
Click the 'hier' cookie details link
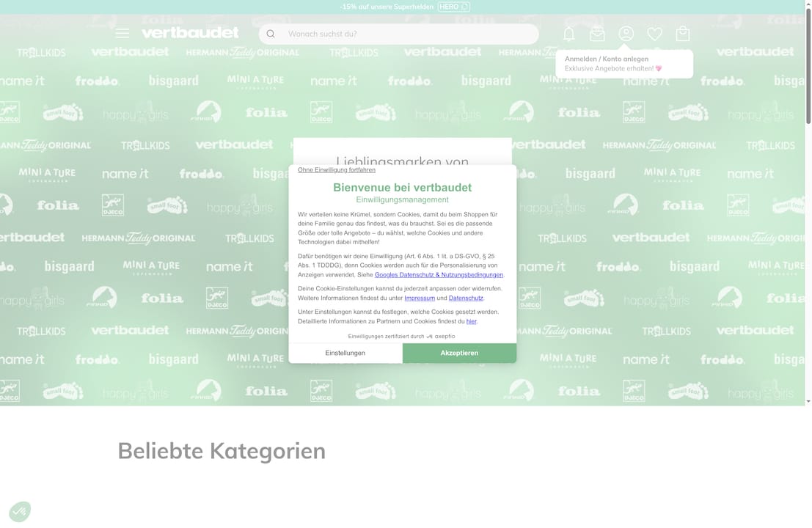click(471, 321)
